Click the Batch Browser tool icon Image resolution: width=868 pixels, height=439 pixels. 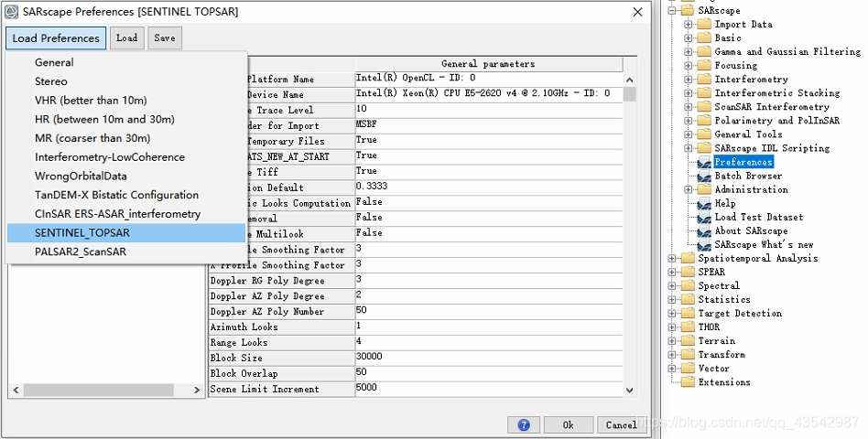pyautogui.click(x=704, y=177)
